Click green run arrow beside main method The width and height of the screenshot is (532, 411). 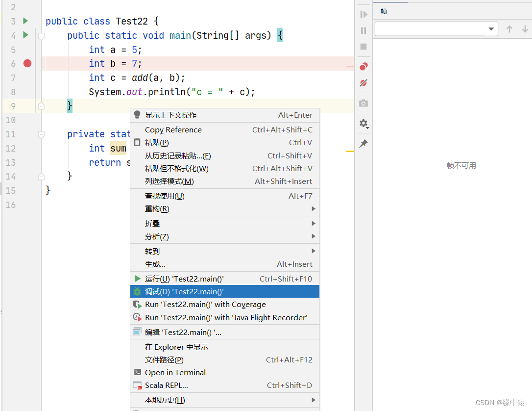pos(25,35)
